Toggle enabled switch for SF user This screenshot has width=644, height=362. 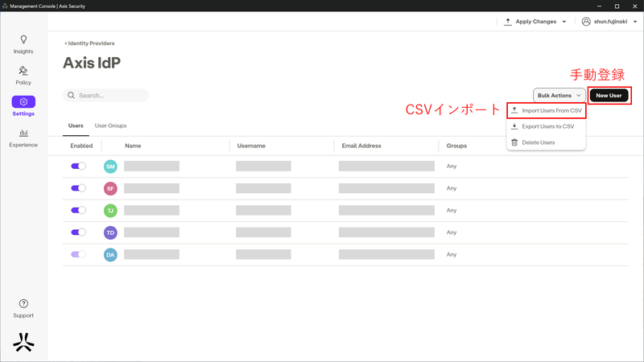tap(78, 188)
